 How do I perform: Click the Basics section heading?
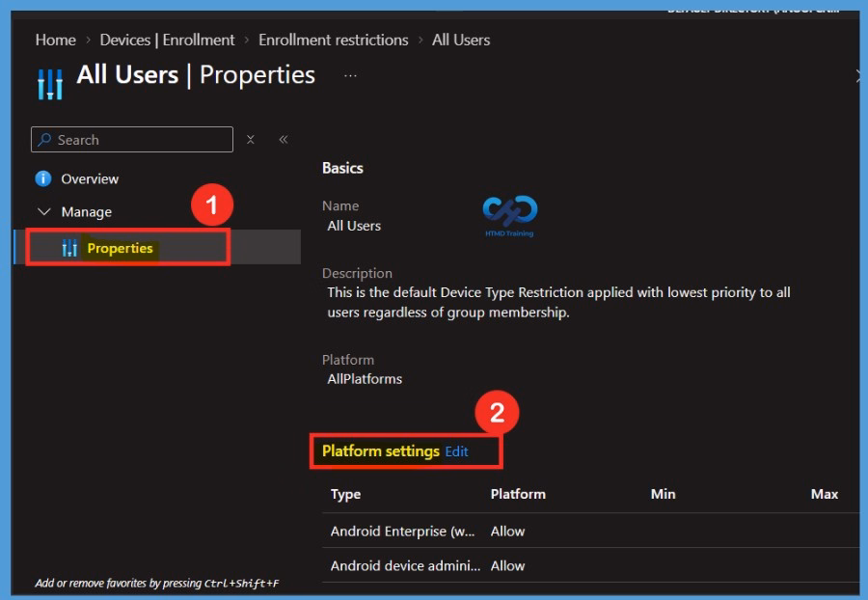[x=342, y=168]
